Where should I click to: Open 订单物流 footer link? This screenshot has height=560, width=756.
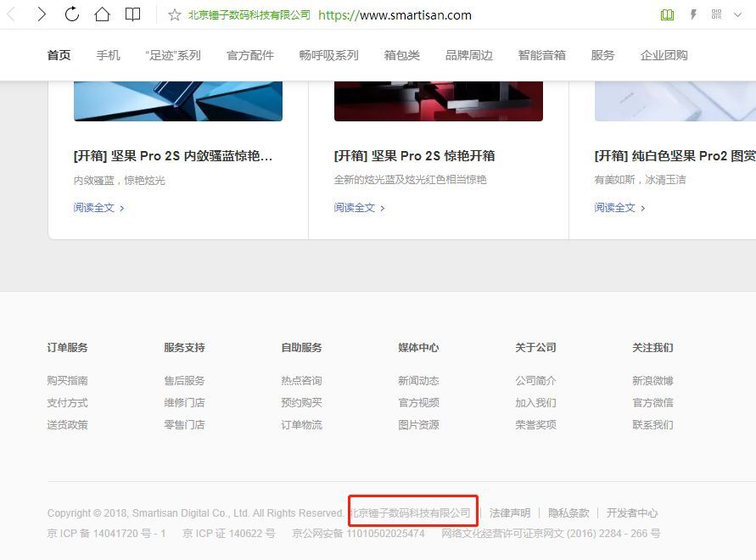click(x=302, y=425)
